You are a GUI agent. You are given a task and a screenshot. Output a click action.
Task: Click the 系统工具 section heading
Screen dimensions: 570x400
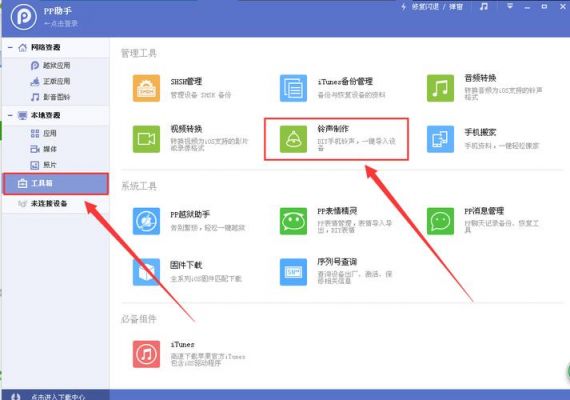click(x=139, y=186)
